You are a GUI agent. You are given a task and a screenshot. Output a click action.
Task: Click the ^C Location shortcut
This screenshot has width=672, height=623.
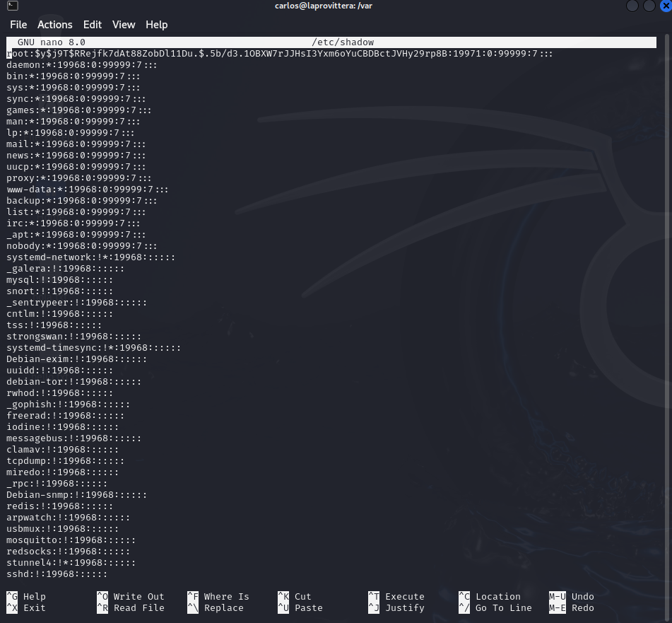[x=490, y=596]
